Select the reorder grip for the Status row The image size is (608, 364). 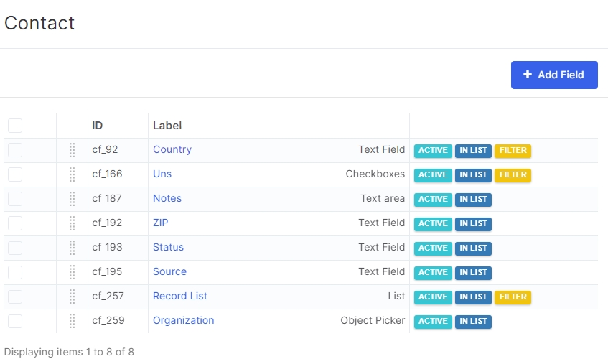[72, 248]
